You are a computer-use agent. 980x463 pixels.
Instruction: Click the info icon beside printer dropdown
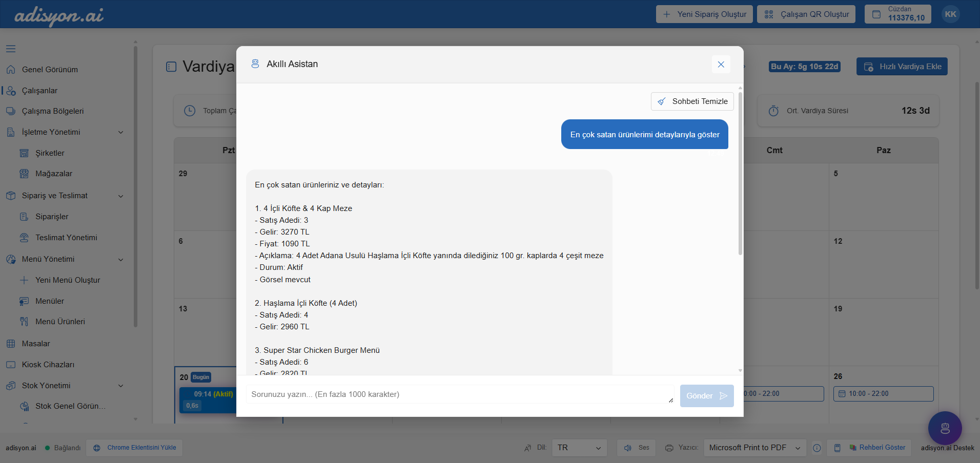point(817,448)
